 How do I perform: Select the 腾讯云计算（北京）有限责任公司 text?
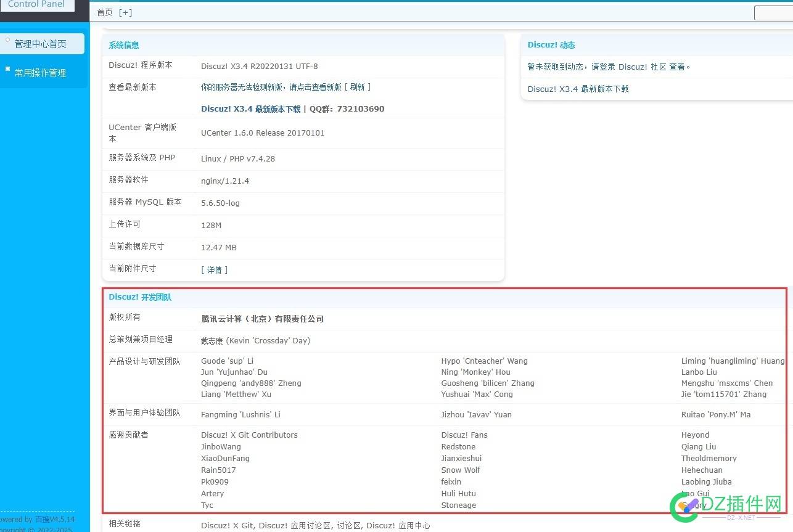point(262,319)
